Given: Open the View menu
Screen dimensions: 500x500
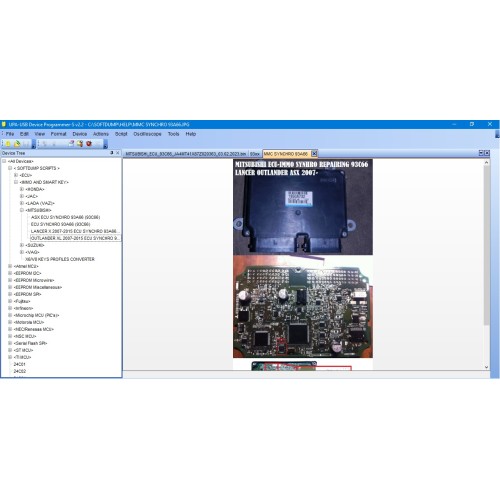Looking at the screenshot, I should [40, 134].
